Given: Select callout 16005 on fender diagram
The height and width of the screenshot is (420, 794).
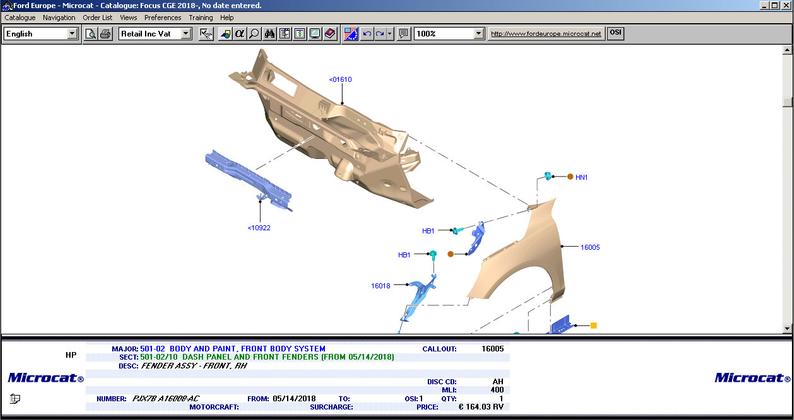Looking at the screenshot, I should pyautogui.click(x=590, y=246).
